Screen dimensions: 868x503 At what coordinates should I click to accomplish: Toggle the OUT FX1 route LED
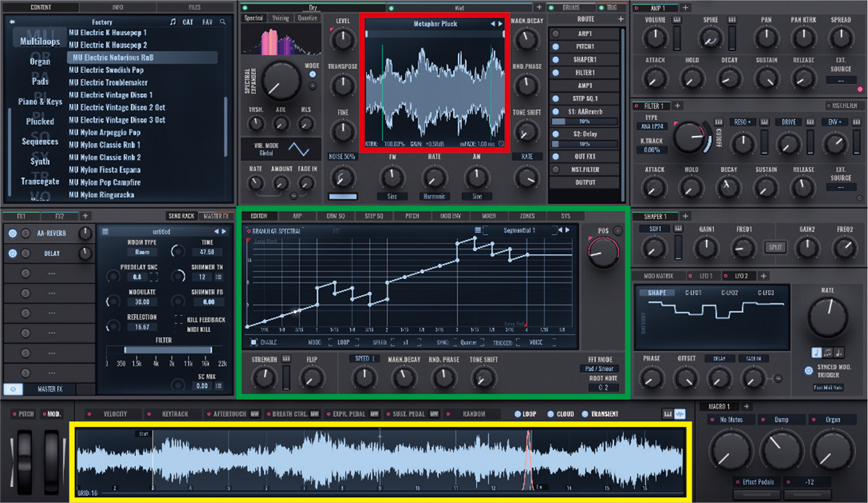tap(556, 156)
